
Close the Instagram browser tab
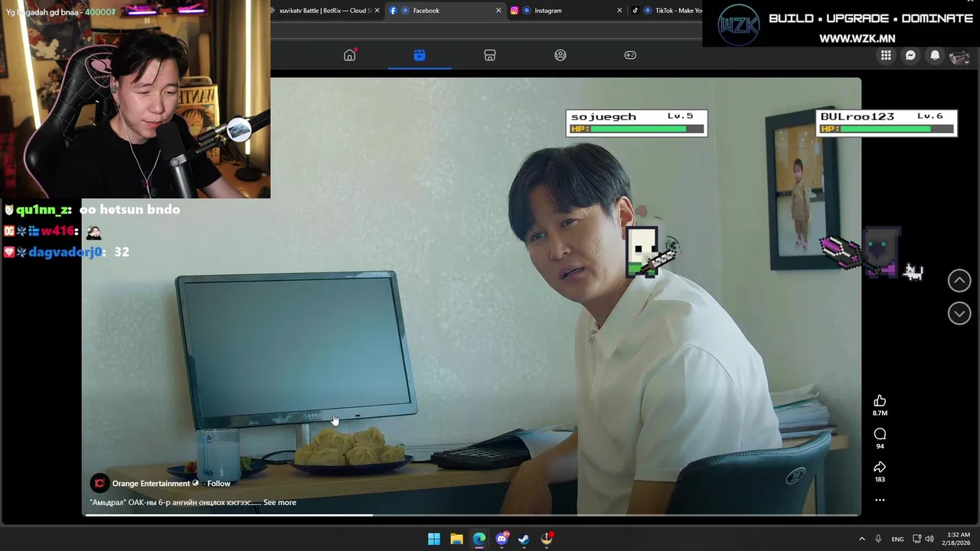(x=619, y=11)
